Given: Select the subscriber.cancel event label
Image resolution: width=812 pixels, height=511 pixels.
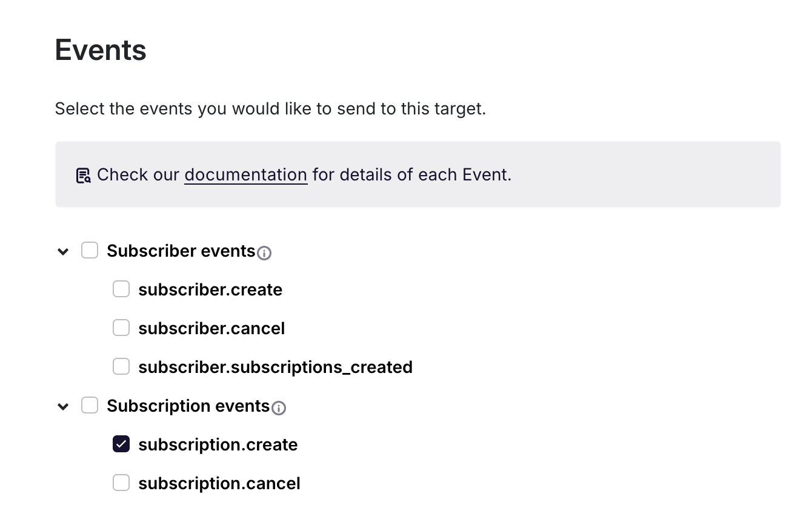Looking at the screenshot, I should tap(211, 328).
